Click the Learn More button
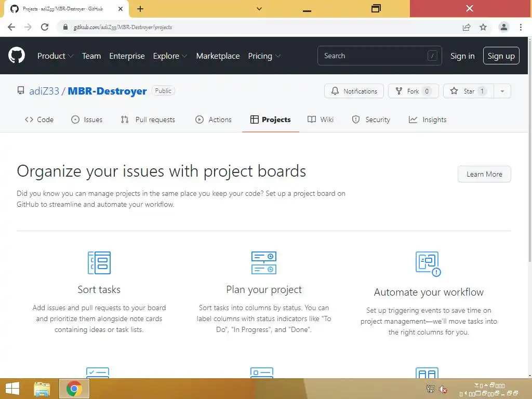This screenshot has width=532, height=399. click(x=484, y=174)
